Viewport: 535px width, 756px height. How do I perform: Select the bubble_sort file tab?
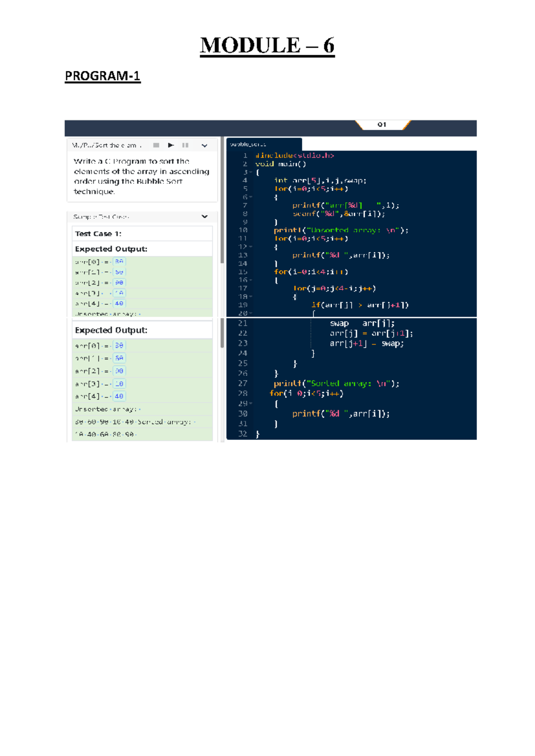[x=263, y=144]
